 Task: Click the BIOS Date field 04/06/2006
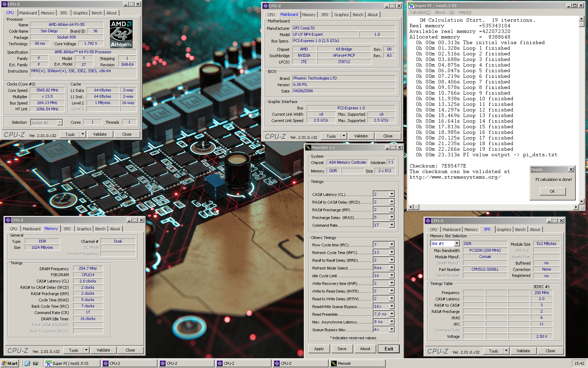(x=344, y=91)
